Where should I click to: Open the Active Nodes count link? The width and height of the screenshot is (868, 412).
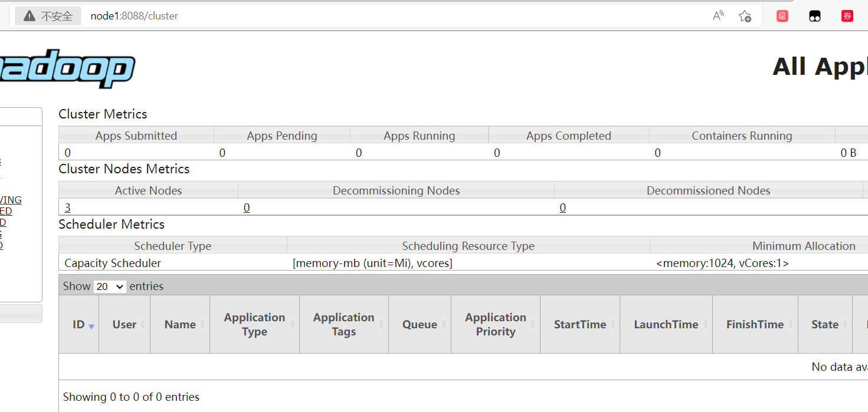tap(68, 207)
